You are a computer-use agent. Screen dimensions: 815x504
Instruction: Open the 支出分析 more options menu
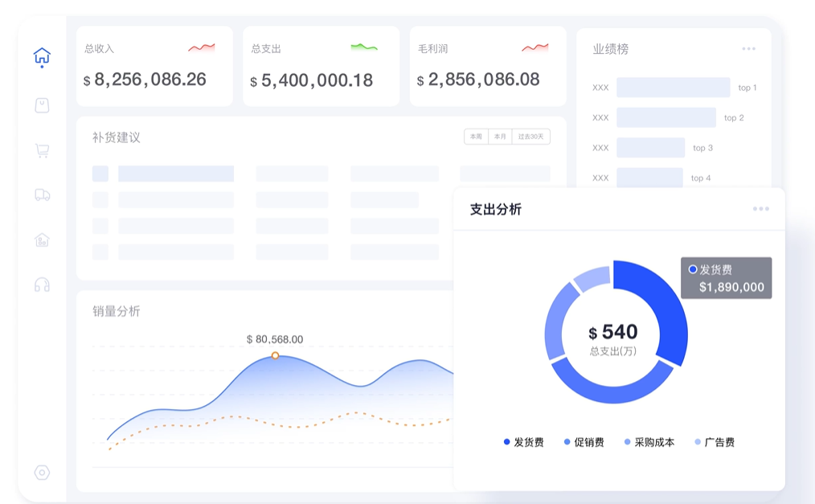pyautogui.click(x=761, y=209)
